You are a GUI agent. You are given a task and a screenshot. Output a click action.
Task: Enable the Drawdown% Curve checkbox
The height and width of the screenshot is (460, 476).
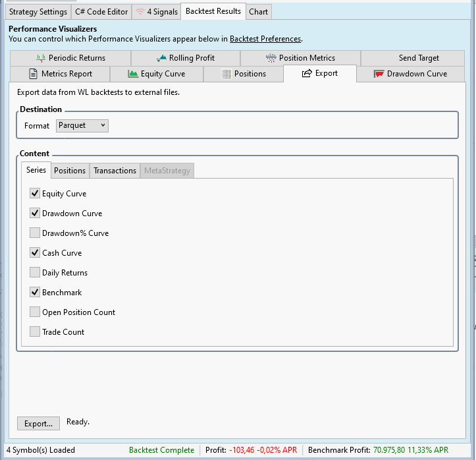[35, 233]
